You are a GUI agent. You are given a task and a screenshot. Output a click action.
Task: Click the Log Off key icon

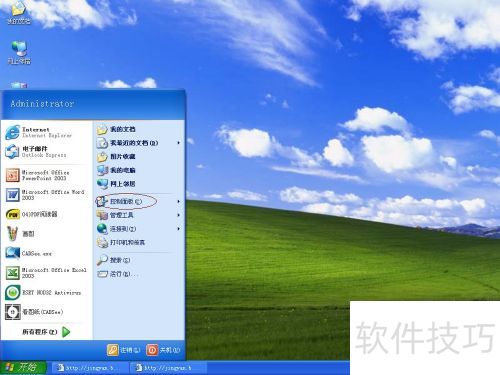(113, 350)
